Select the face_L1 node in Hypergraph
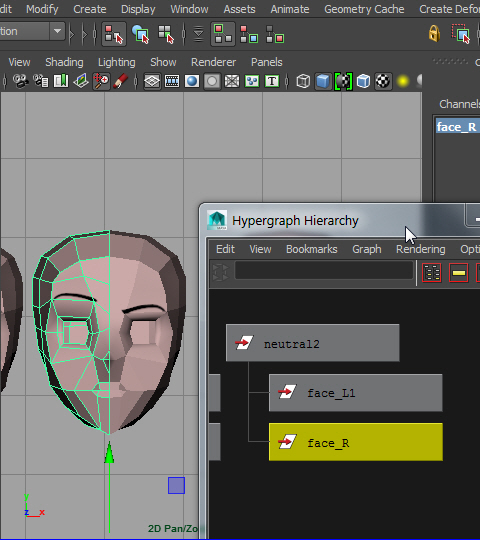The height and width of the screenshot is (540, 480). pos(356,393)
